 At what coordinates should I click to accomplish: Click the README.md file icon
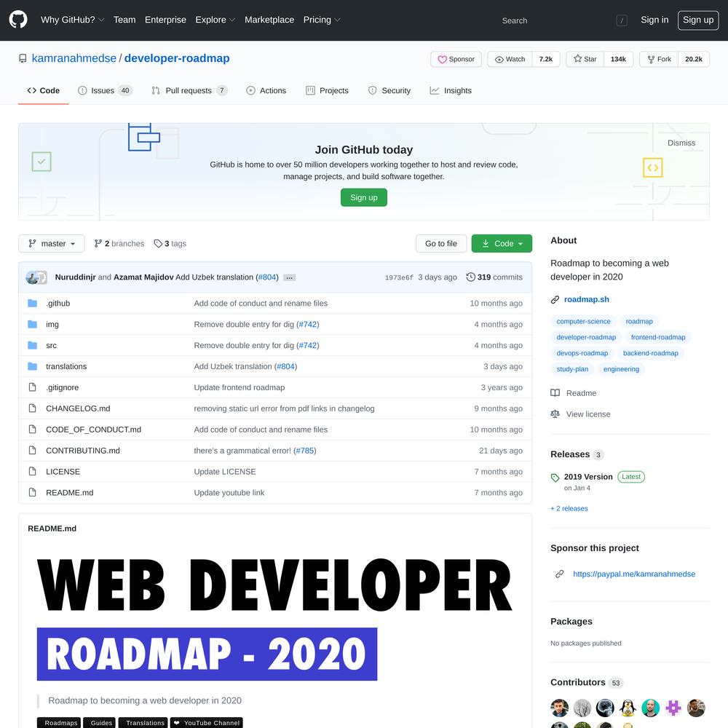coord(32,492)
